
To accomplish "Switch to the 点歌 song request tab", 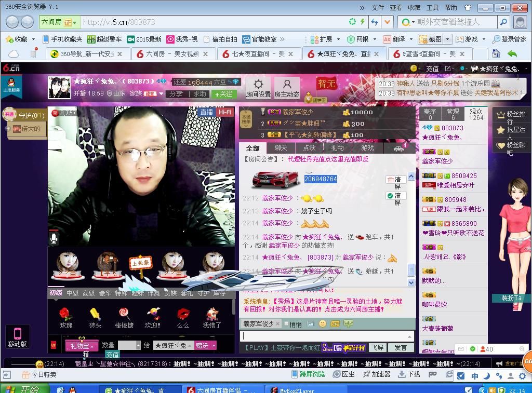I will coord(309,148).
